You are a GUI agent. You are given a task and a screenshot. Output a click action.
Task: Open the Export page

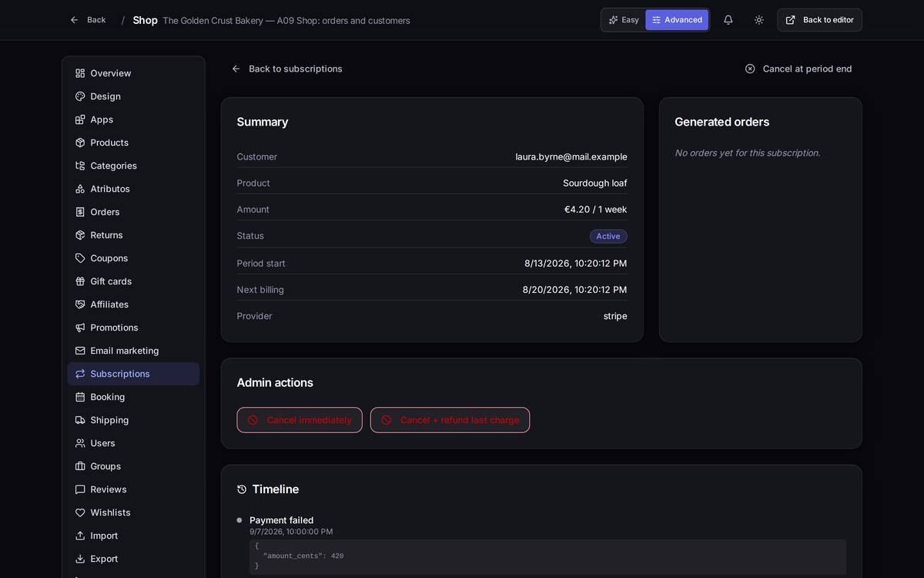point(133,559)
